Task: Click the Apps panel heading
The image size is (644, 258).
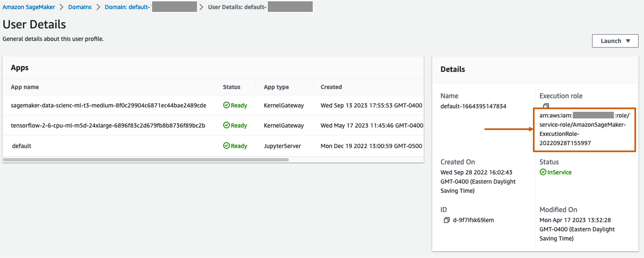Action: [x=20, y=68]
